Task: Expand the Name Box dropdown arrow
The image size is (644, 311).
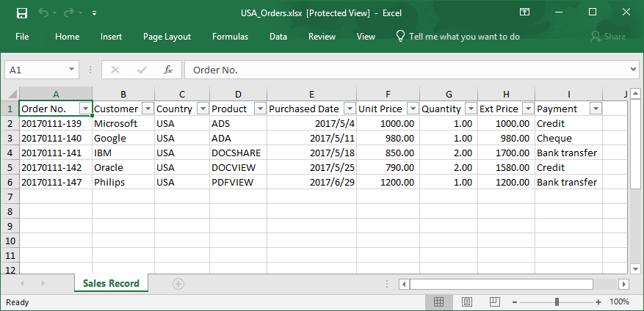Action: [x=71, y=70]
